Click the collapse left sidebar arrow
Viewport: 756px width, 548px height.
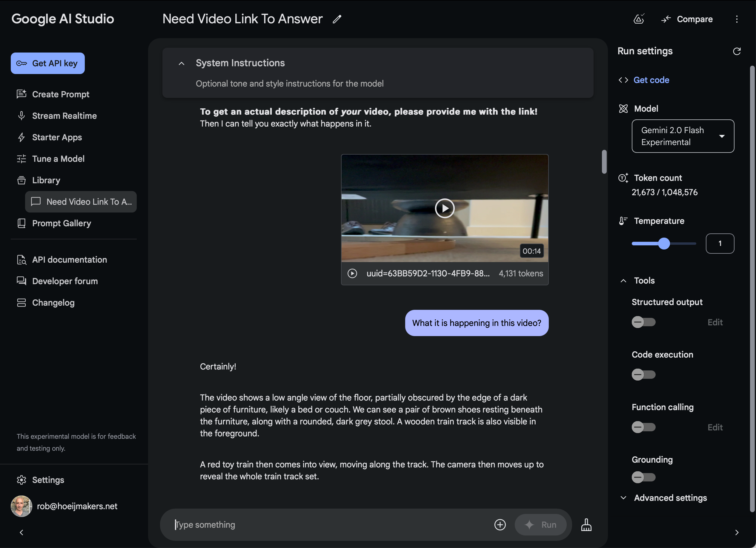coord(21,532)
